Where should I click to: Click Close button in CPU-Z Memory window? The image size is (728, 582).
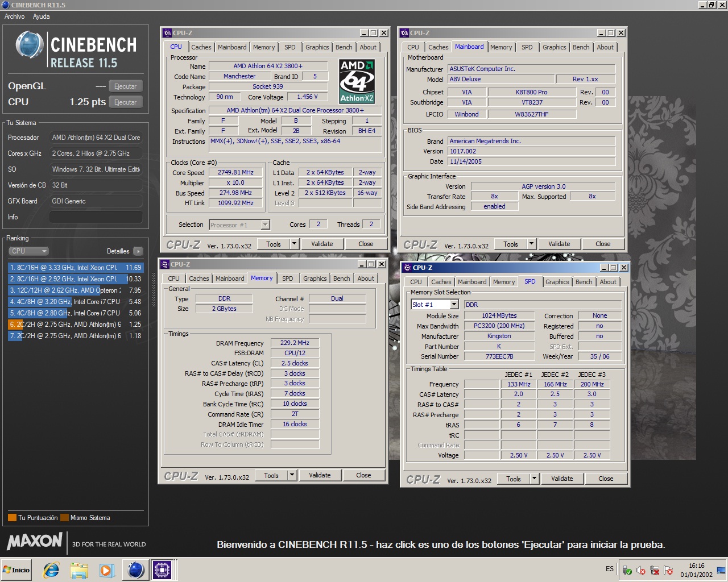click(x=363, y=475)
